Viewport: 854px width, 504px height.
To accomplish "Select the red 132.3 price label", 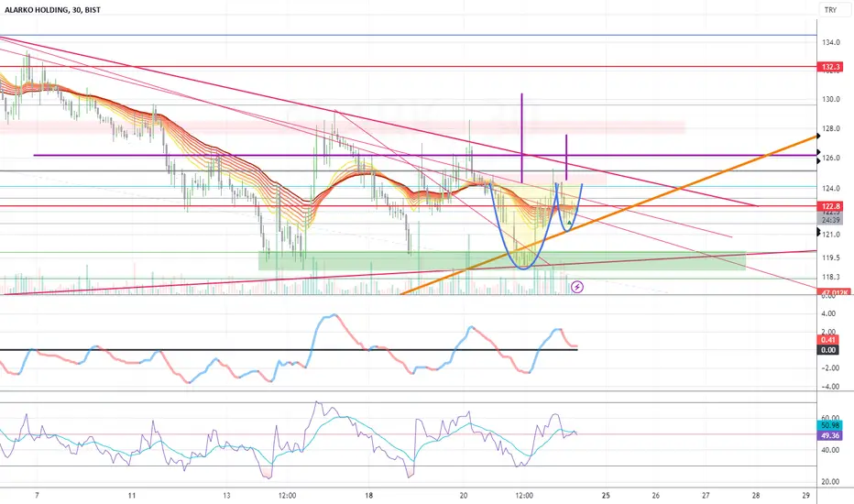I will click(x=831, y=67).
